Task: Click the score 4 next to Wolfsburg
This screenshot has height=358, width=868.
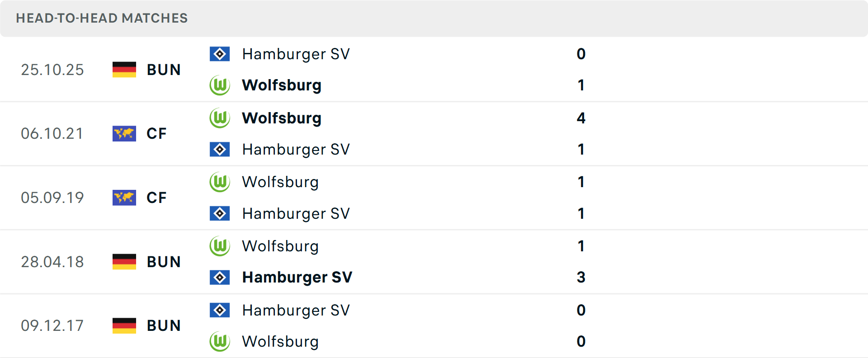Action: [581, 118]
